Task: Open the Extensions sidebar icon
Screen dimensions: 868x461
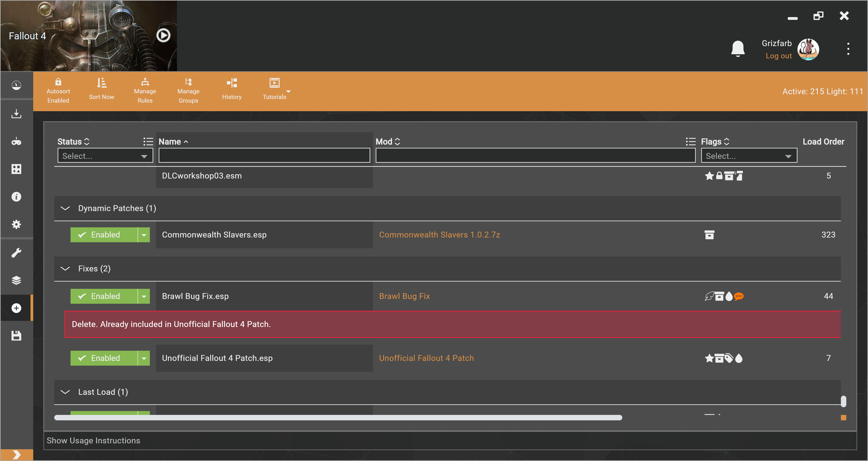Action: pyautogui.click(x=16, y=169)
